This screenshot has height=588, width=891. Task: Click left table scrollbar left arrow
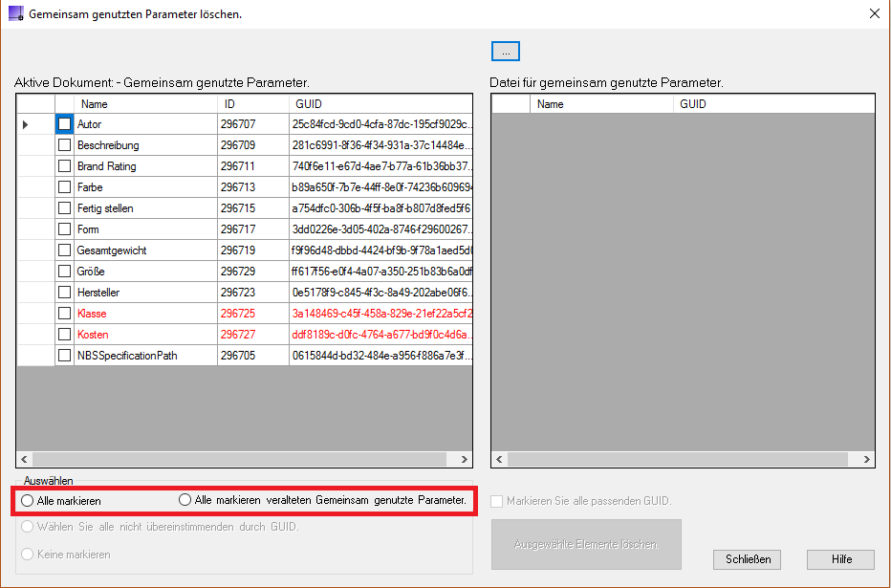[x=25, y=459]
